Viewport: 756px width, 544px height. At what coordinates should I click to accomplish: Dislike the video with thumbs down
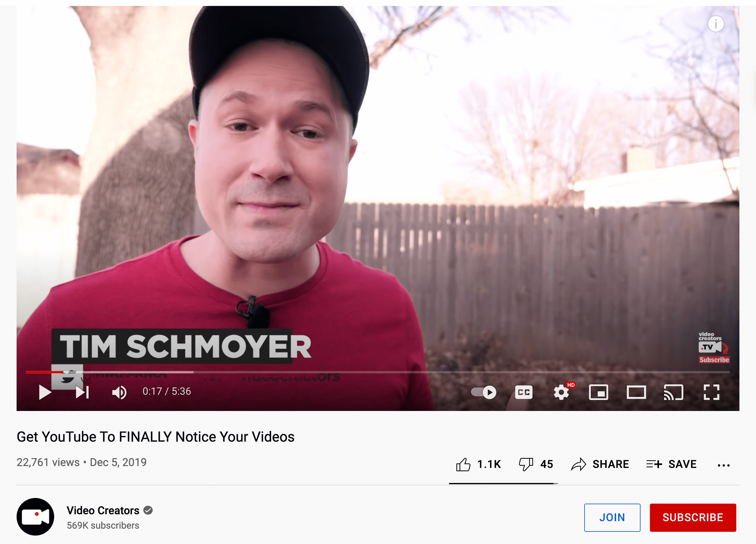tap(536, 464)
